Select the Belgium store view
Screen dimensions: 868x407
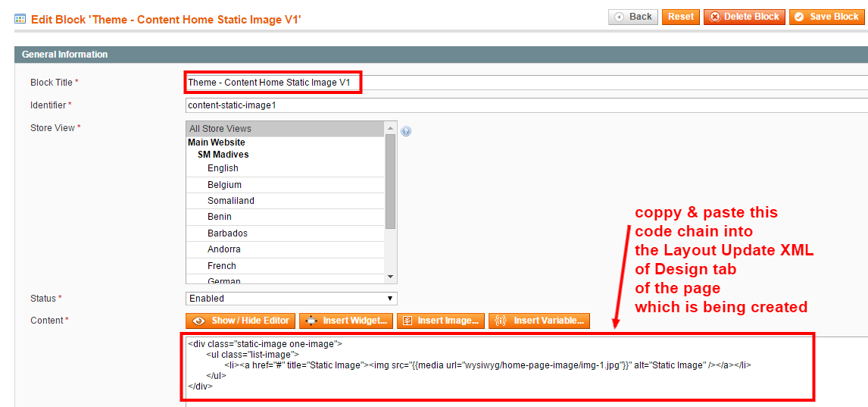285,184
